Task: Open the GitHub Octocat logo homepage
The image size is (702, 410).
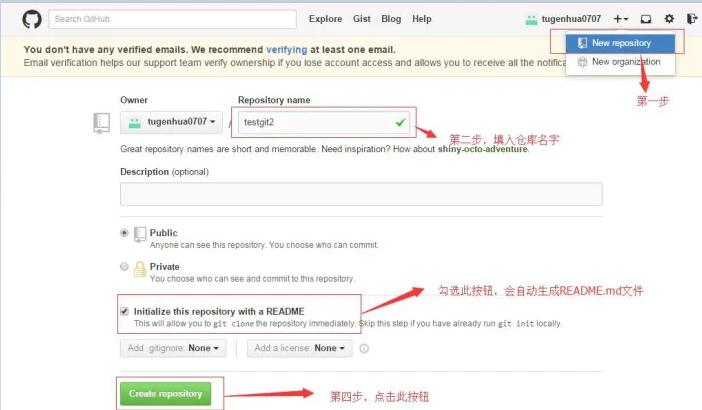Action: pos(32,19)
